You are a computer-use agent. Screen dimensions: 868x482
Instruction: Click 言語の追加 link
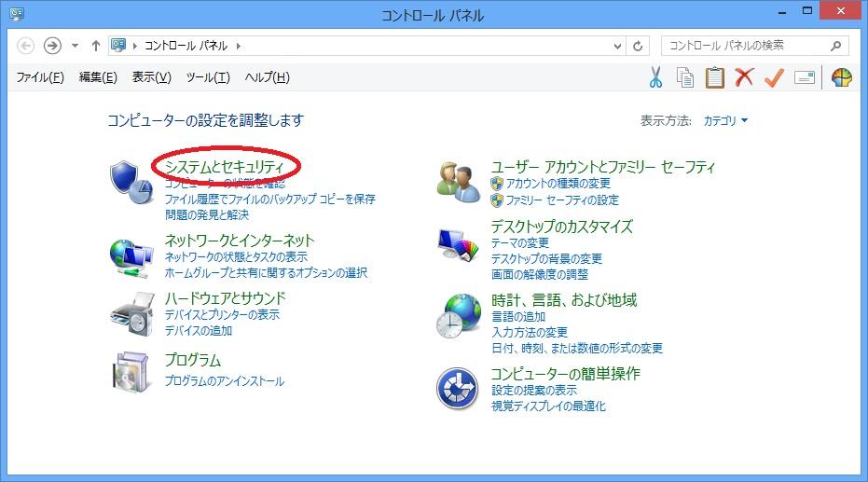click(x=518, y=317)
